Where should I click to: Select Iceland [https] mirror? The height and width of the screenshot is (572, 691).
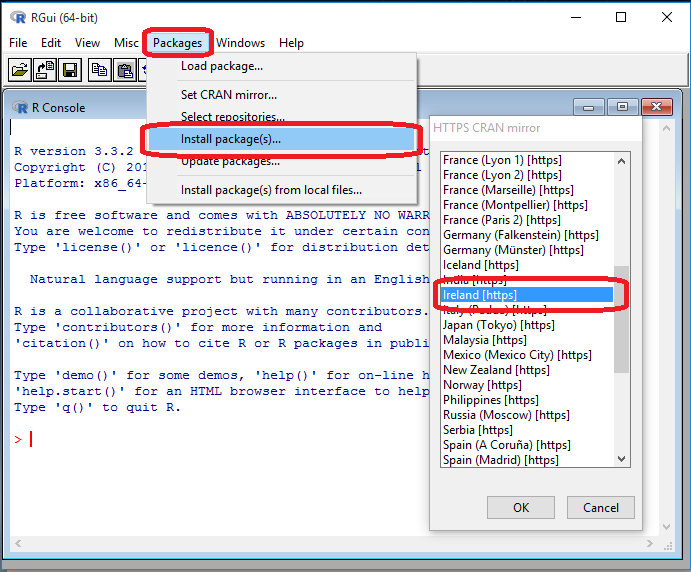click(527, 265)
